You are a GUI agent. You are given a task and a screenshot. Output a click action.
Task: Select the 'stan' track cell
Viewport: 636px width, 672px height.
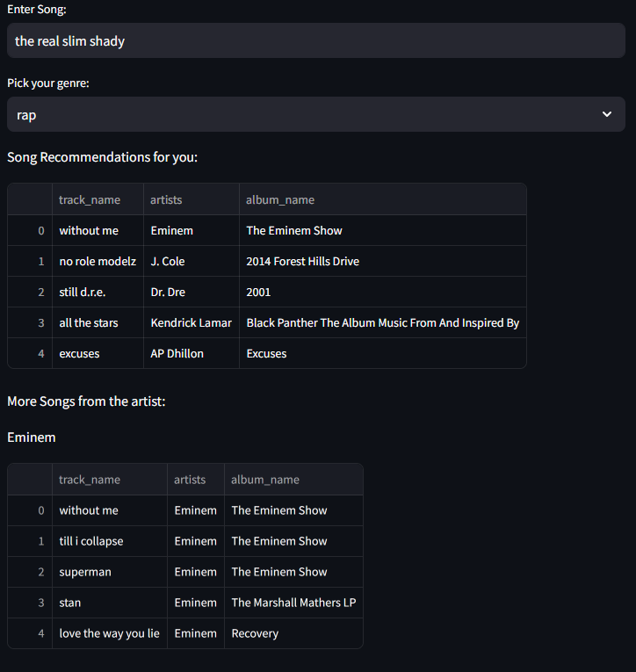pyautogui.click(x=70, y=603)
